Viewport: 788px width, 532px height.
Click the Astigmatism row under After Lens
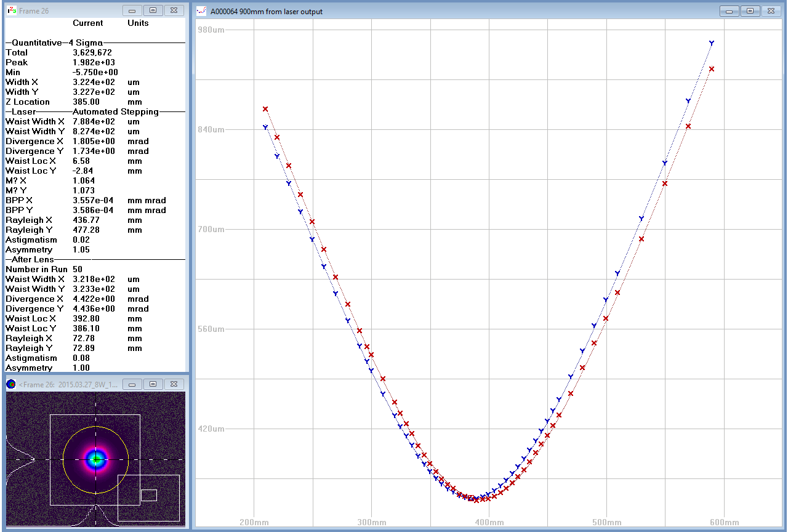[31, 358]
